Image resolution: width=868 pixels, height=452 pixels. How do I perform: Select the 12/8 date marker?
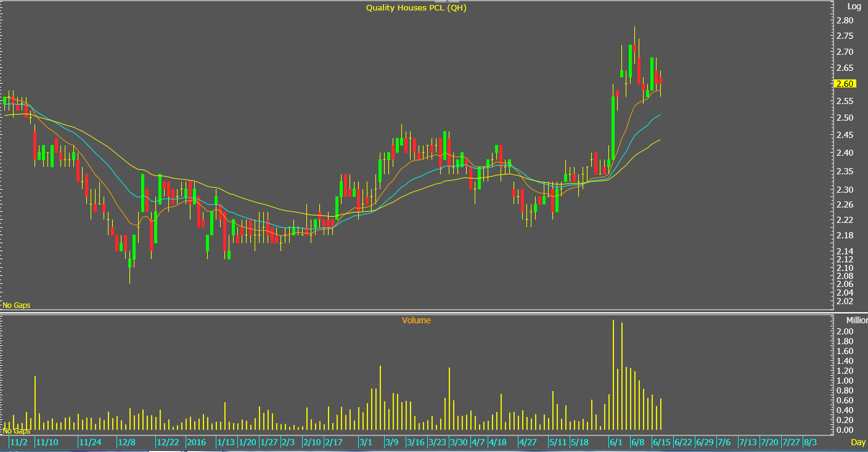tap(127, 442)
